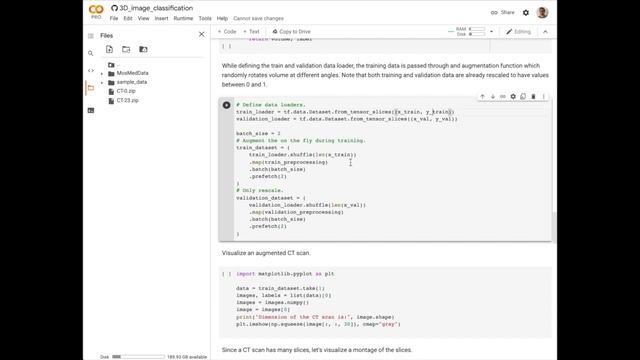Collapse the header with the caret
The width and height of the screenshot is (640, 360).
tap(545, 32)
